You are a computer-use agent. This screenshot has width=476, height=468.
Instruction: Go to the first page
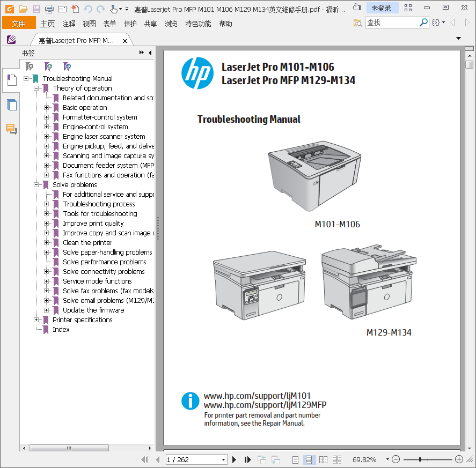click(x=144, y=460)
